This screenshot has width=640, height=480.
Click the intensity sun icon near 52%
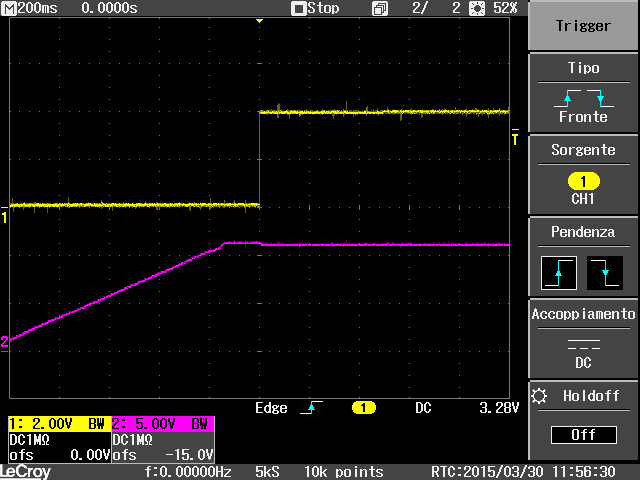pos(477,8)
